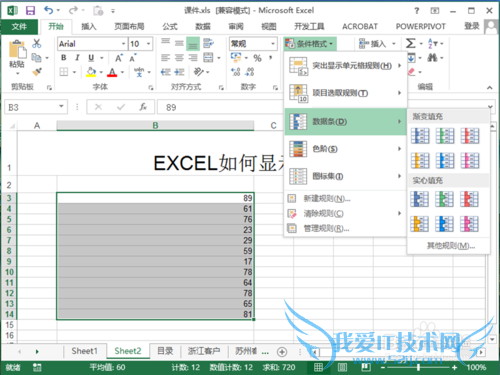
Task: Open borders dropdown arrow
Action: pos(74,72)
